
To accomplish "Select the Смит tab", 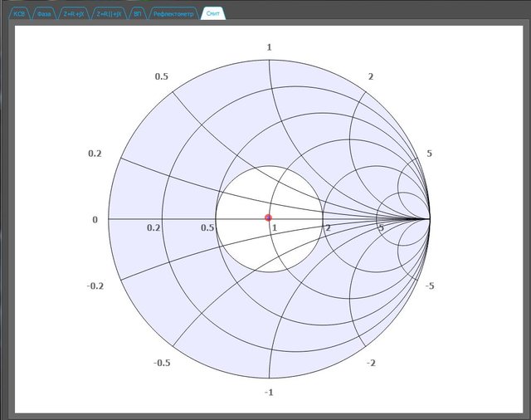I will (x=213, y=14).
